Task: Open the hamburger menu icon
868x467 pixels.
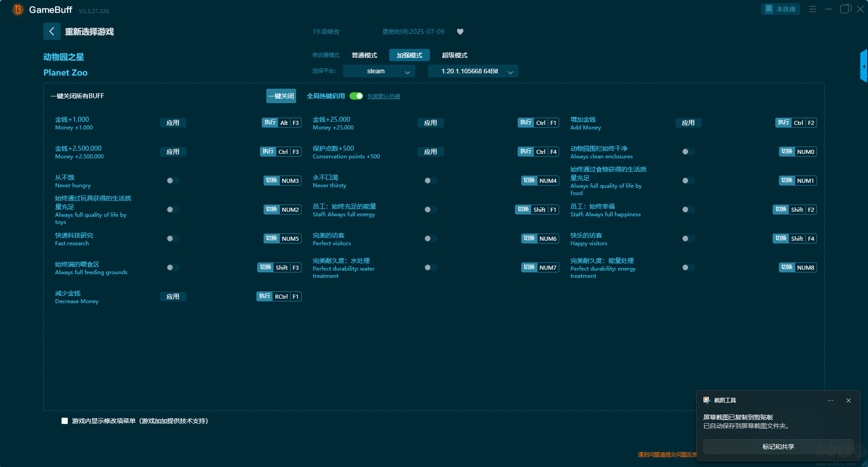Action: 812,9
